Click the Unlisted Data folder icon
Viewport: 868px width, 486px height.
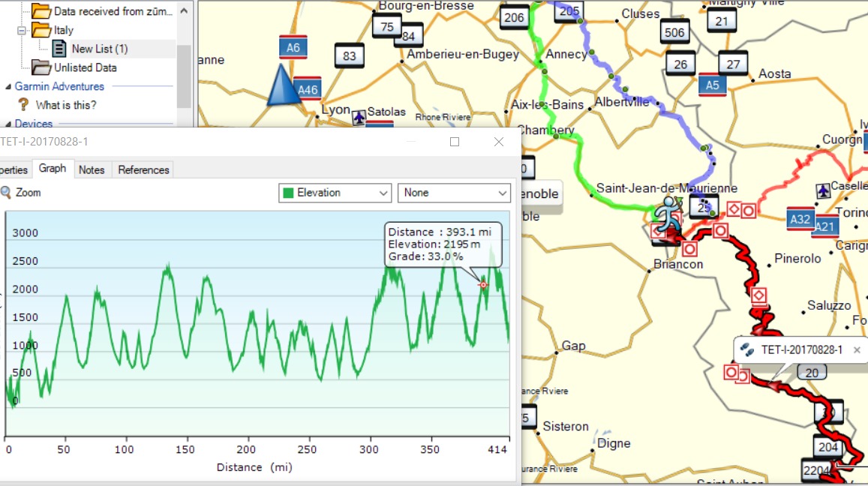click(41, 67)
